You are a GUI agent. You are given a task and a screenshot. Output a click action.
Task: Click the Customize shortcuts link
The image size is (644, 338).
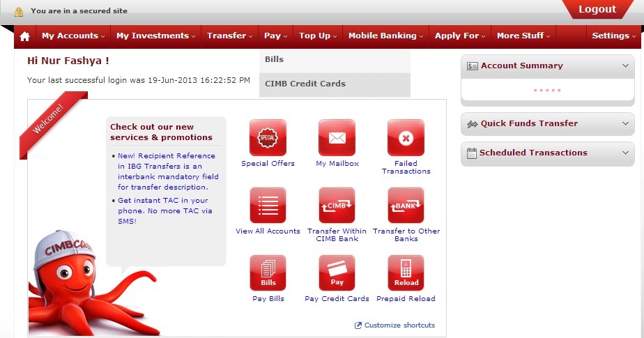[x=399, y=325]
